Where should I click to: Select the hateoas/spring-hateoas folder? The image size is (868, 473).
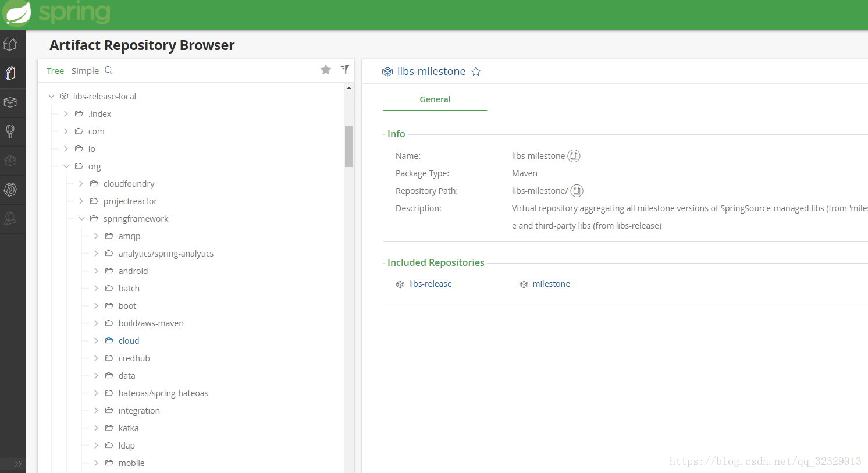(x=163, y=393)
